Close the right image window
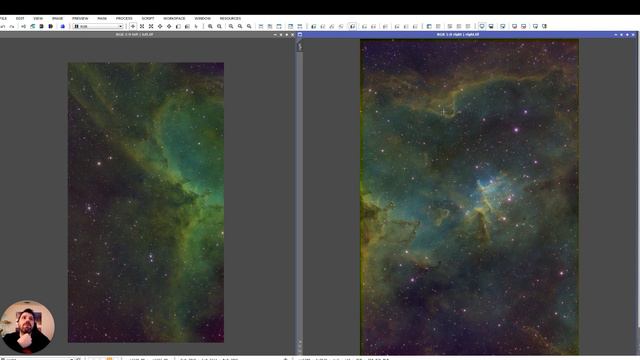The width and height of the screenshot is (640, 360). (633, 35)
